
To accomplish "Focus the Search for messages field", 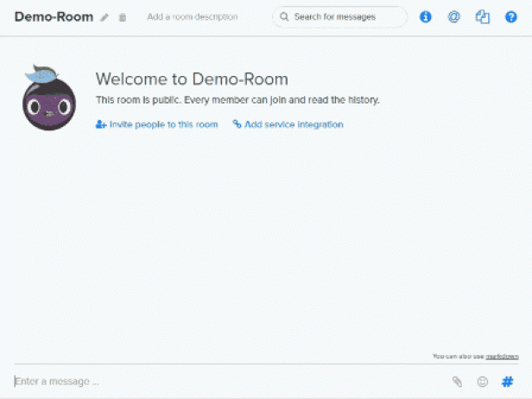I will (339, 16).
